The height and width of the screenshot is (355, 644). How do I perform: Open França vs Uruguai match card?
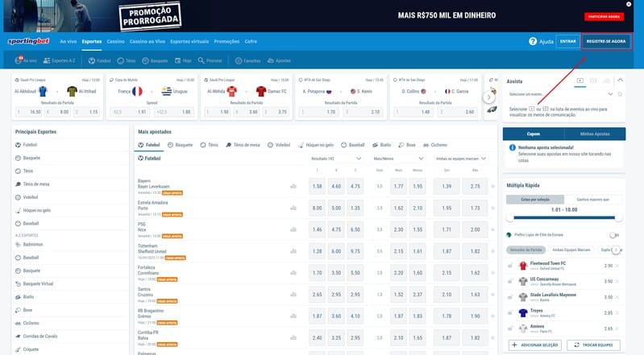click(152, 97)
